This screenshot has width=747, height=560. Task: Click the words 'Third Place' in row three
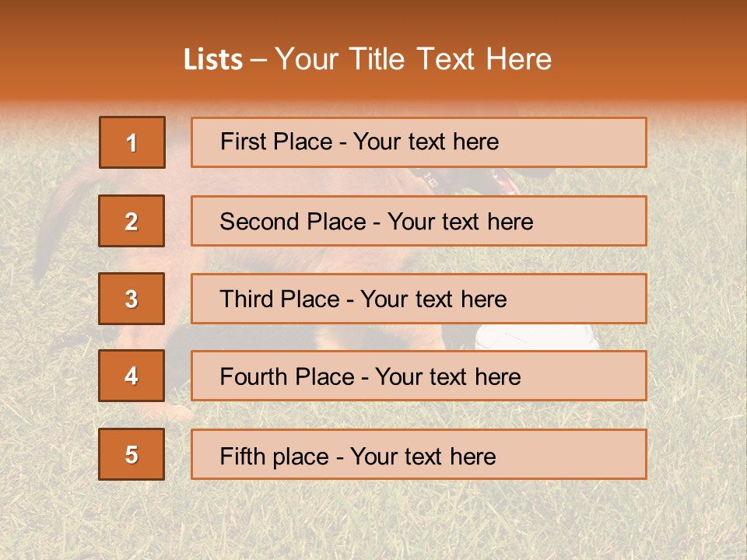click(x=280, y=299)
